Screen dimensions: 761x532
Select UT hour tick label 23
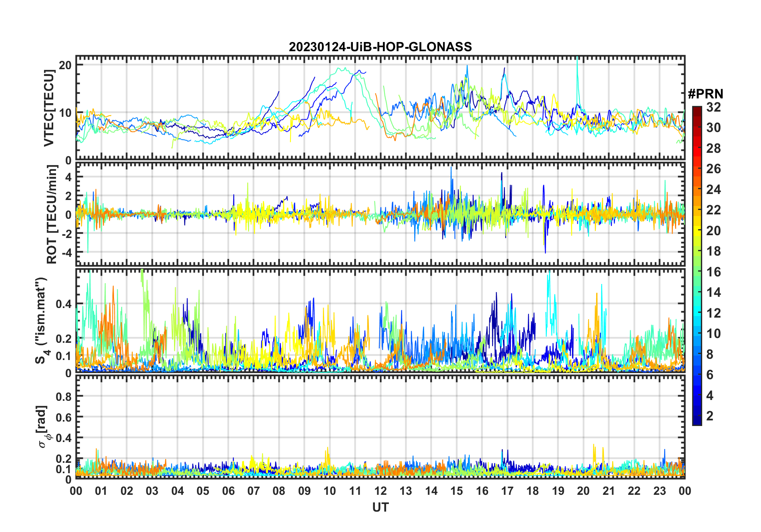click(660, 491)
